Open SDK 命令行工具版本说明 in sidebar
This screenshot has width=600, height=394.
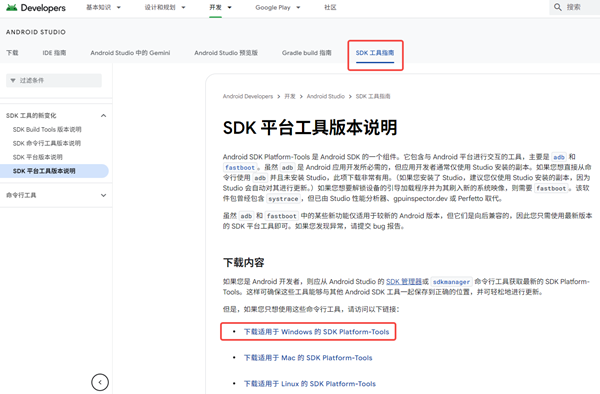point(47,143)
